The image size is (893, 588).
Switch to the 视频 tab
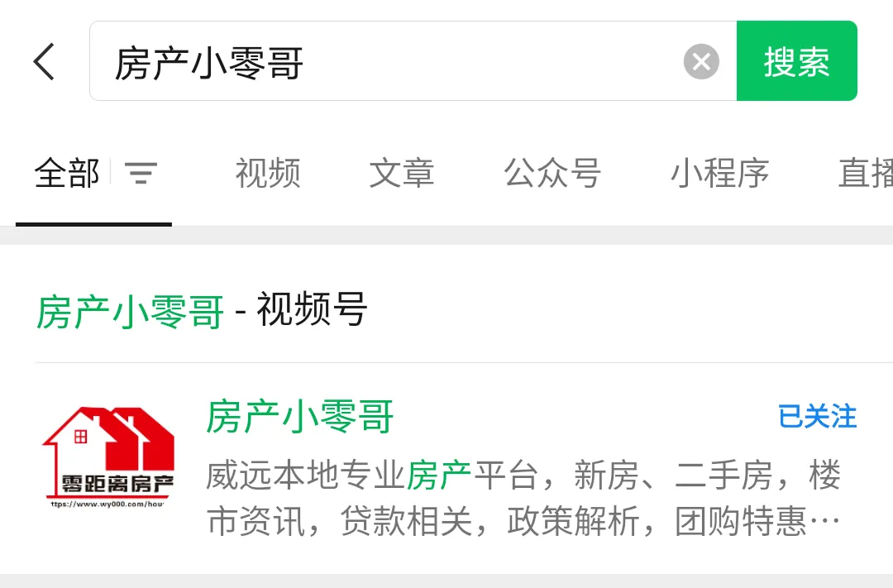pos(268,173)
